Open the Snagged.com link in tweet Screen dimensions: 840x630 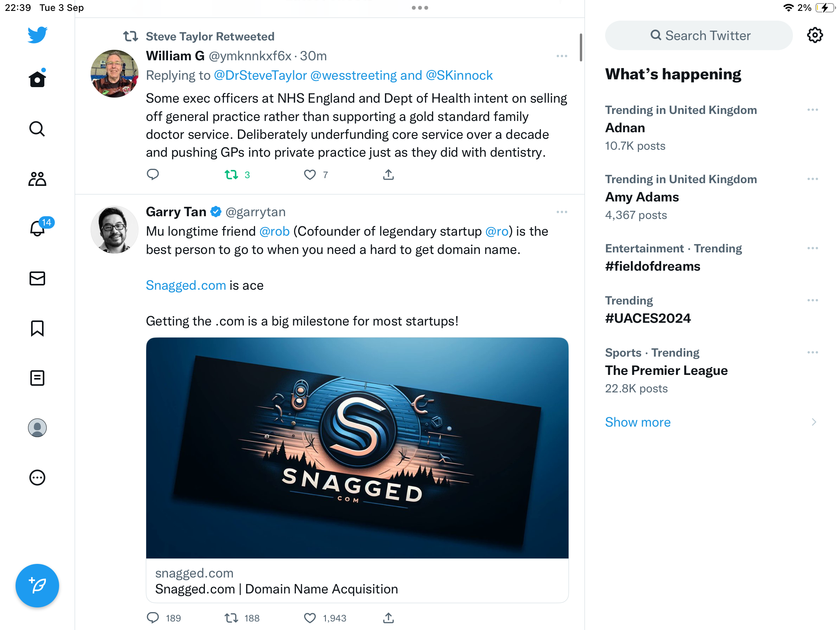coord(186,285)
